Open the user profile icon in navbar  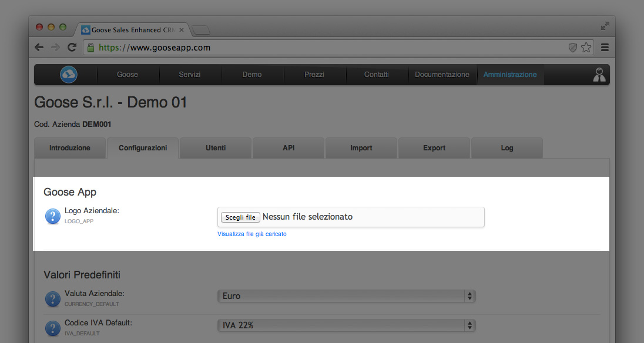(599, 75)
